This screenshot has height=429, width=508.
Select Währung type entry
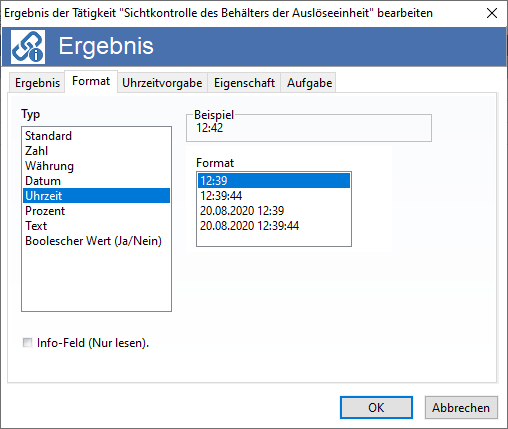click(96, 166)
